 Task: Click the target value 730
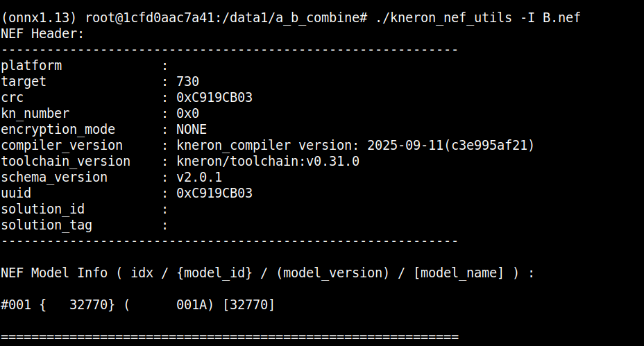point(188,82)
